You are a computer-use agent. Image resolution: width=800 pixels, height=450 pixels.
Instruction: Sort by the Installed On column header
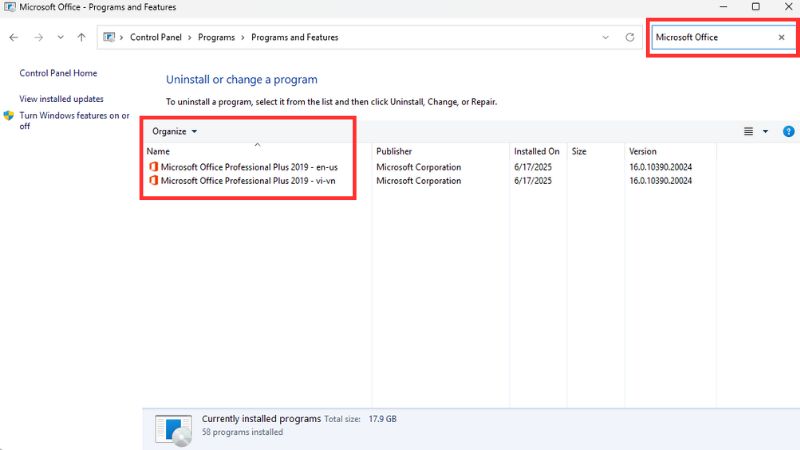pyautogui.click(x=537, y=151)
